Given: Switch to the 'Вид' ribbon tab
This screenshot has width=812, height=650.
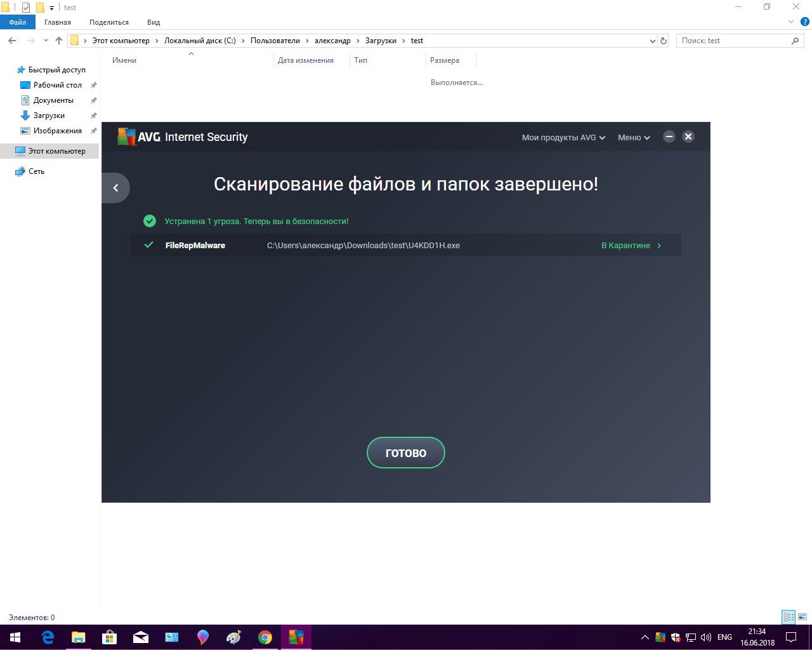Looking at the screenshot, I should coord(154,22).
